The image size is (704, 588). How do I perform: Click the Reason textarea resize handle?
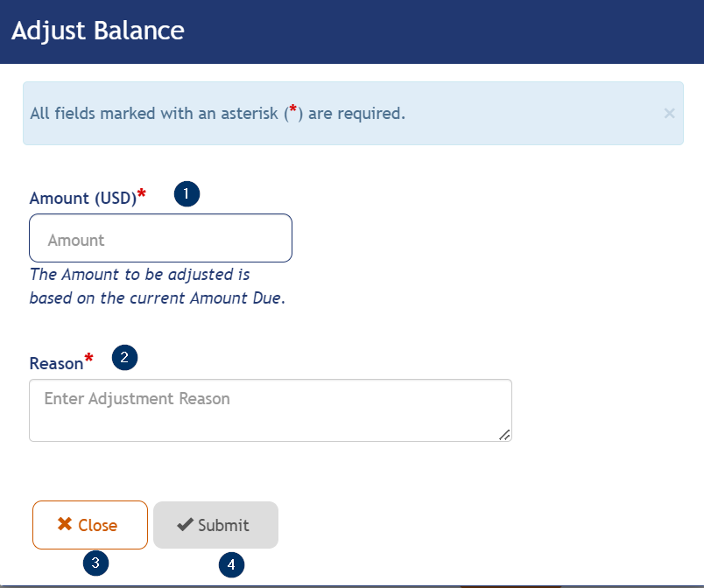504,434
